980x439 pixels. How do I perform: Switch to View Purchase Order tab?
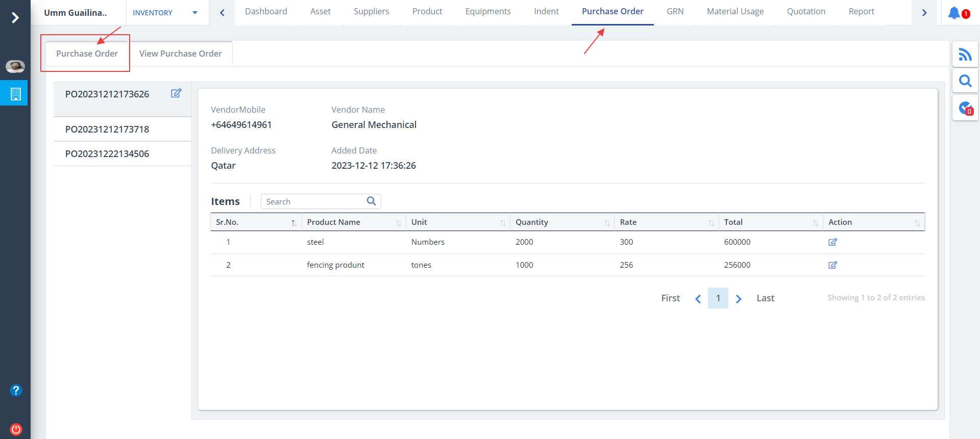(x=180, y=54)
